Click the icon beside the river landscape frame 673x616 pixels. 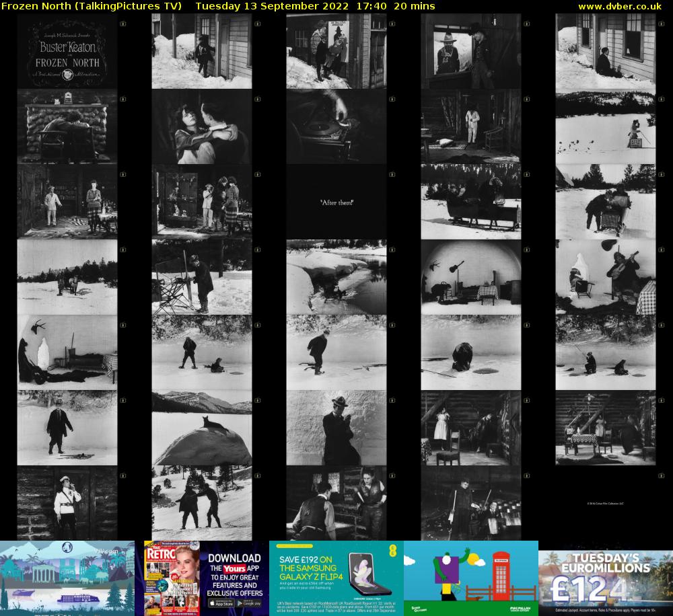392,249
